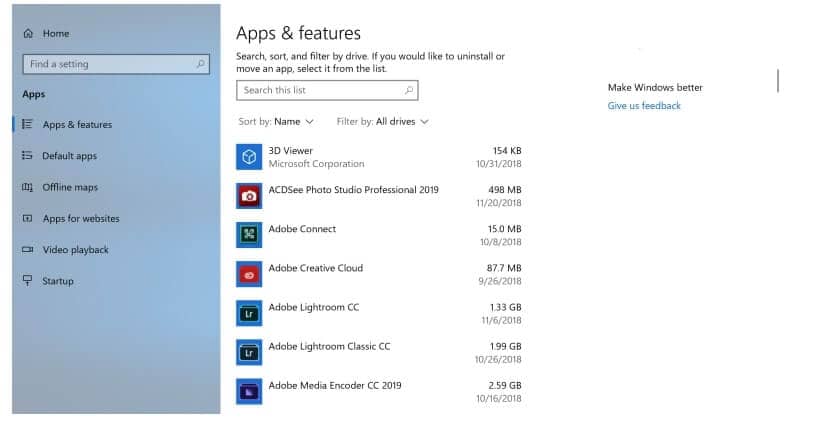Screen dimensions: 819x433
Task: Click the 11/6/2018 install date
Action: pos(501,320)
